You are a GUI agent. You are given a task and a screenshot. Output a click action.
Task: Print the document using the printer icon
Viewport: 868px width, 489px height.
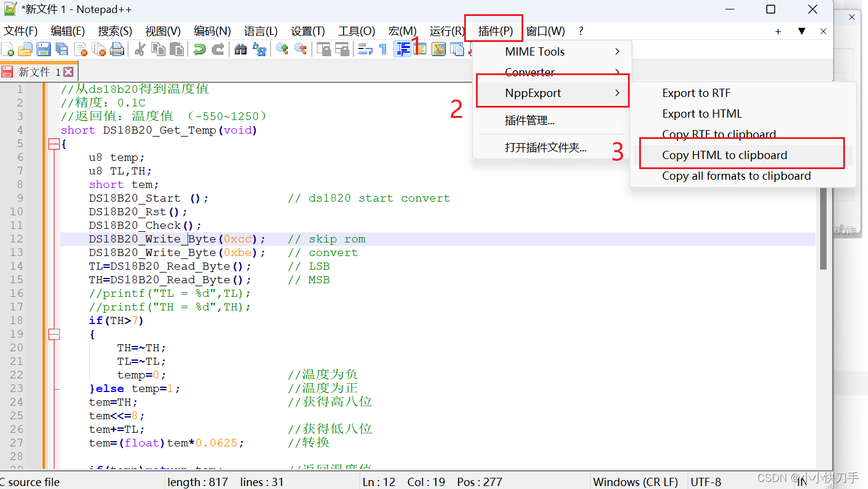tap(117, 49)
